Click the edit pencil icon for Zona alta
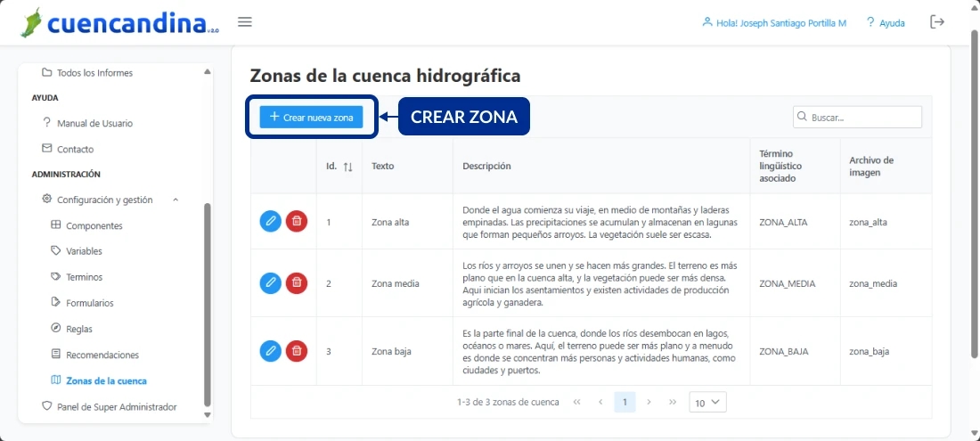 270,221
